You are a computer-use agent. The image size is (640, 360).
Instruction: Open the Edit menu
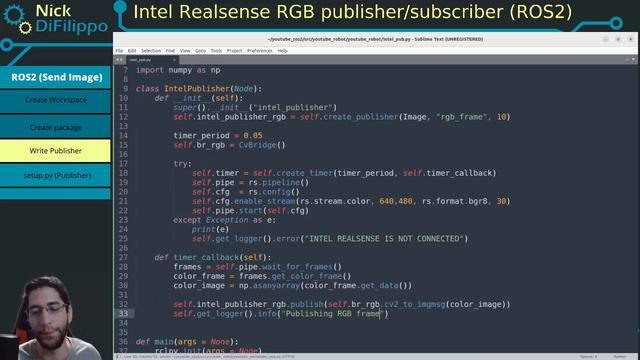[x=132, y=51]
